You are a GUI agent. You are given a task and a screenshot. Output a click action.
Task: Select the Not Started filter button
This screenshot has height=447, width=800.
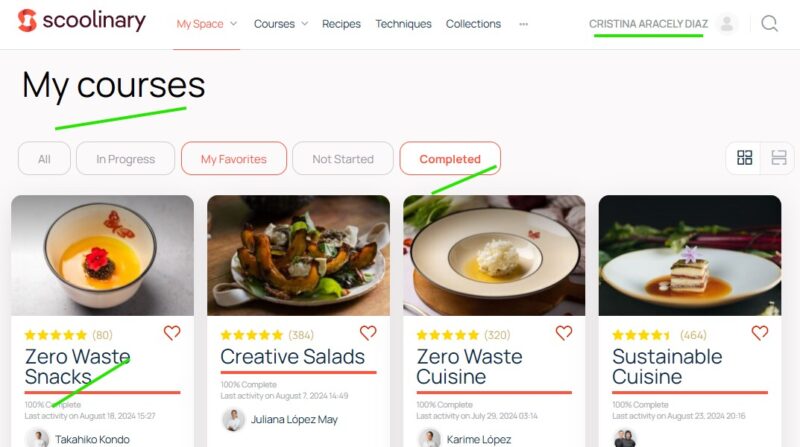pos(343,159)
